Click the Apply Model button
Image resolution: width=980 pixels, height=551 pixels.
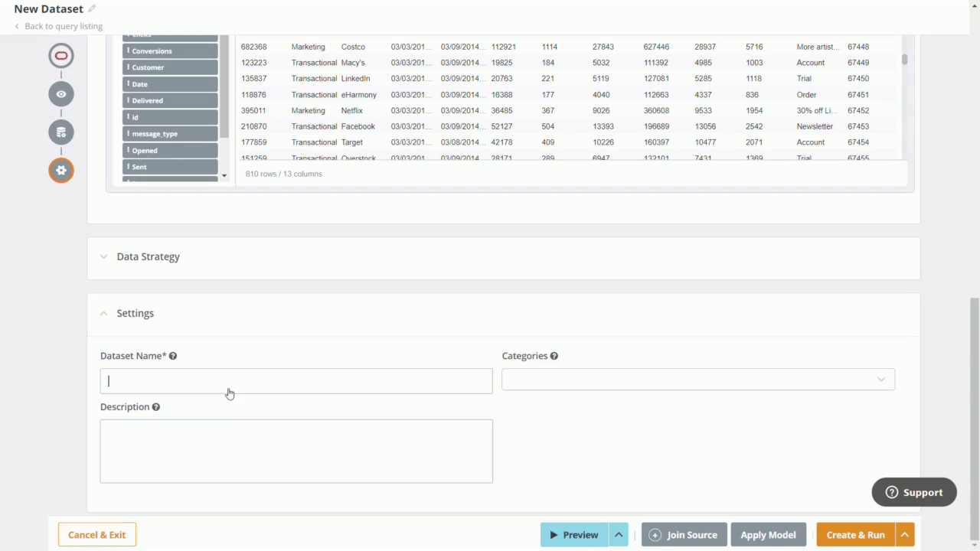click(x=768, y=535)
